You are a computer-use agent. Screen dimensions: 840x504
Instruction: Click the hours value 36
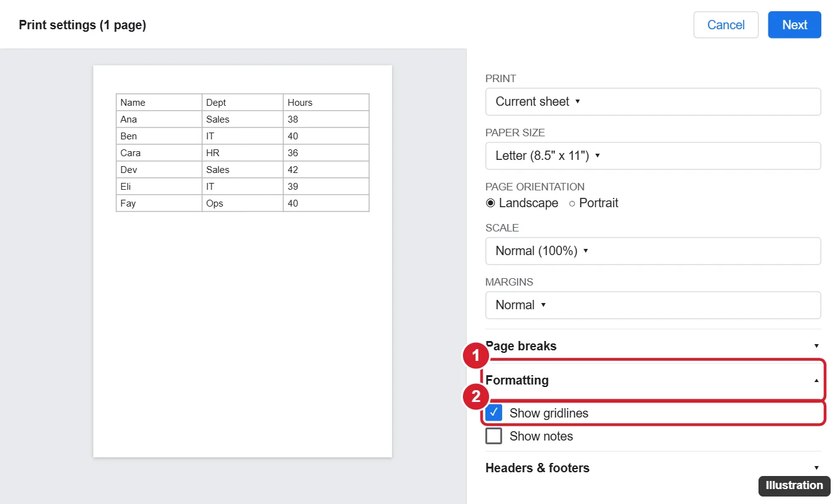coord(326,153)
